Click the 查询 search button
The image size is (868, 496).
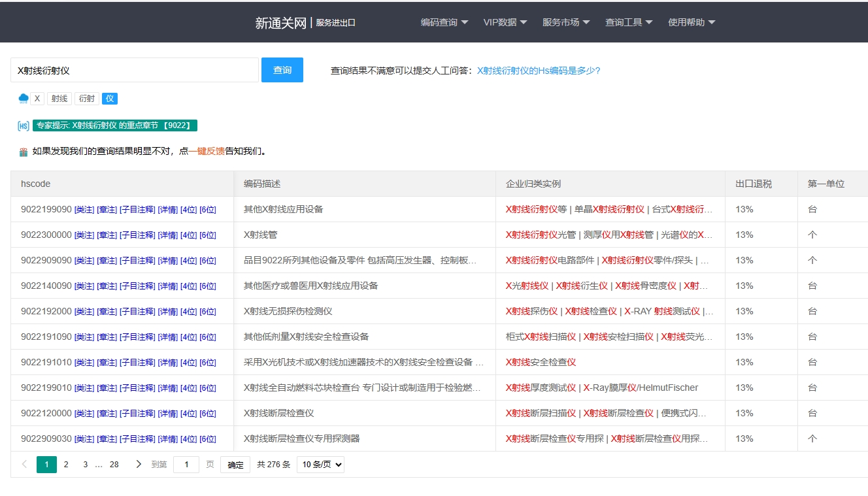(x=282, y=70)
